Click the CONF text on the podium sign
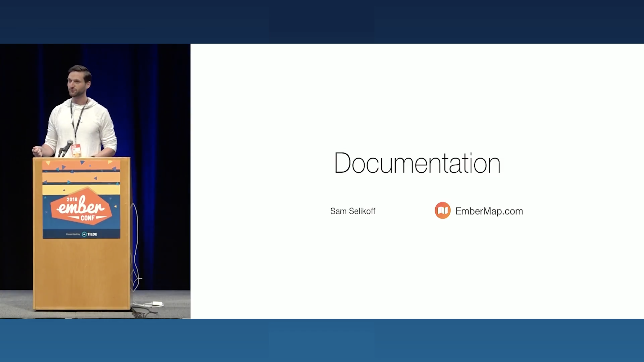The width and height of the screenshot is (644, 362). (88, 218)
